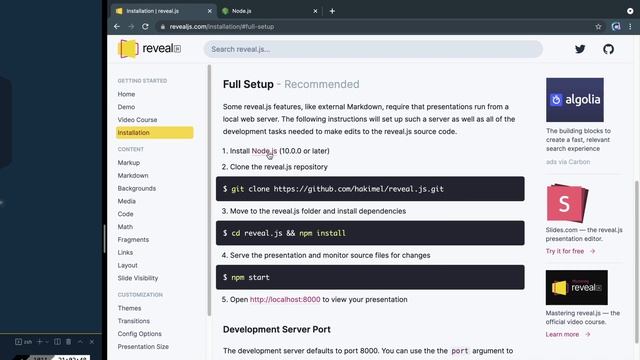Open a new browser tab with plus icon

coord(332,11)
